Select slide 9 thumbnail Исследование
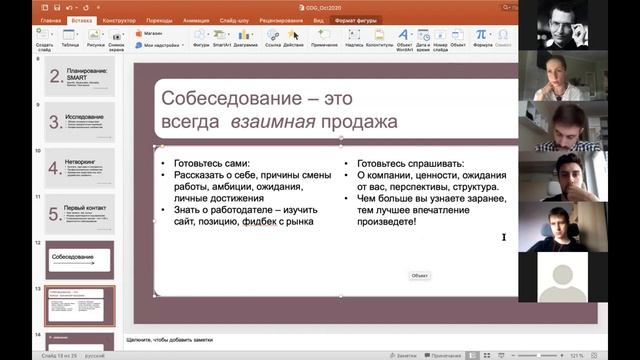 coord(80,122)
